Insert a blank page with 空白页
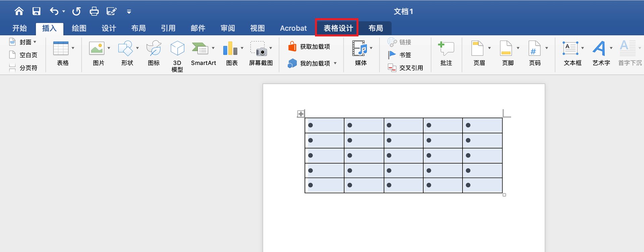The image size is (644, 252). [x=23, y=55]
